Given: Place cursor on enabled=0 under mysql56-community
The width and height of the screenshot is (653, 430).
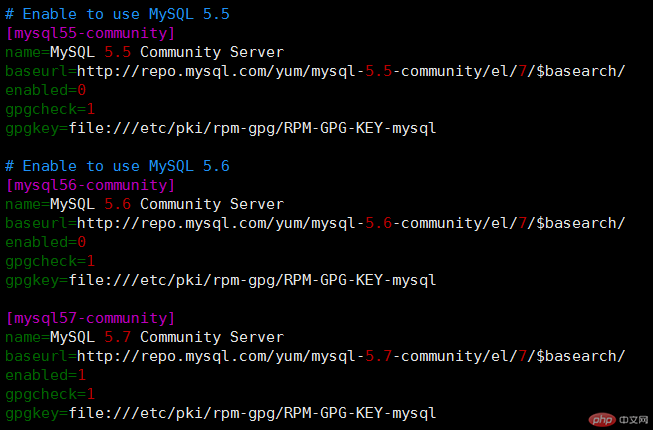Looking at the screenshot, I should coord(45,242).
